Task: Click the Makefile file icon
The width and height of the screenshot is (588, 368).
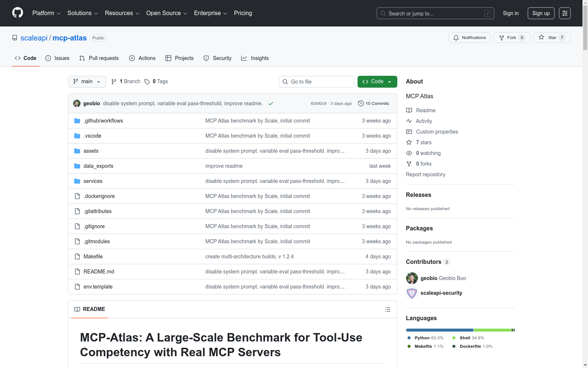Action: click(77, 256)
